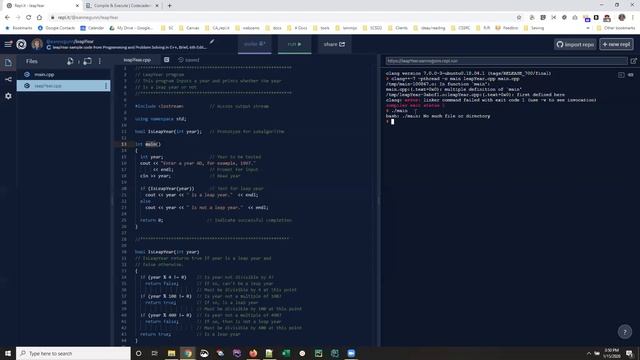Image resolution: width=640 pixels, height=360 pixels.
Task: Open the help question mark button
Action: pos(624,332)
